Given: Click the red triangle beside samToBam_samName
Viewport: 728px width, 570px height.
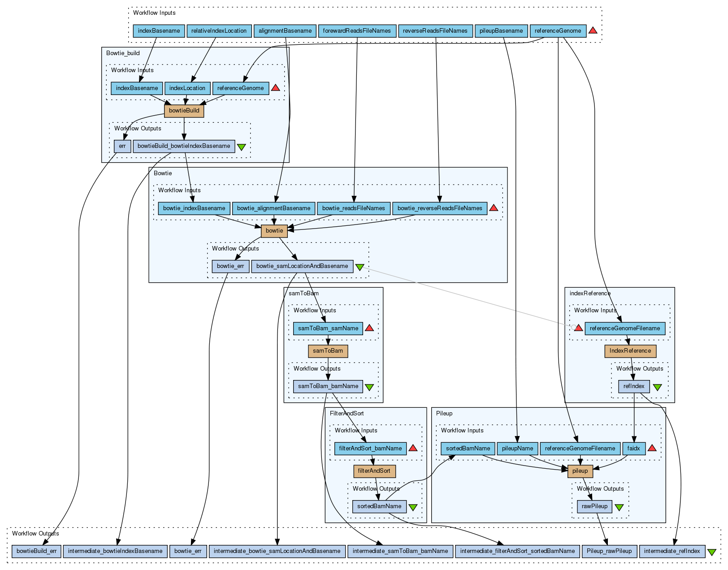Looking at the screenshot, I should 369,328.
